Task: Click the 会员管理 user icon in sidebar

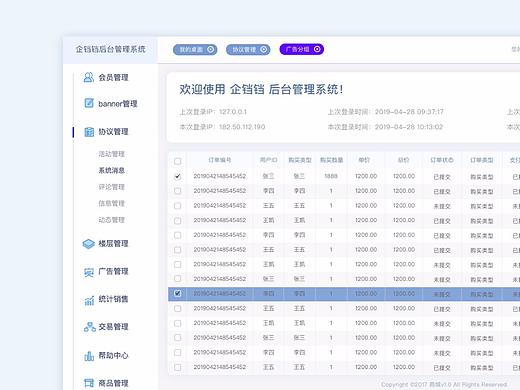Action: pyautogui.click(x=88, y=77)
